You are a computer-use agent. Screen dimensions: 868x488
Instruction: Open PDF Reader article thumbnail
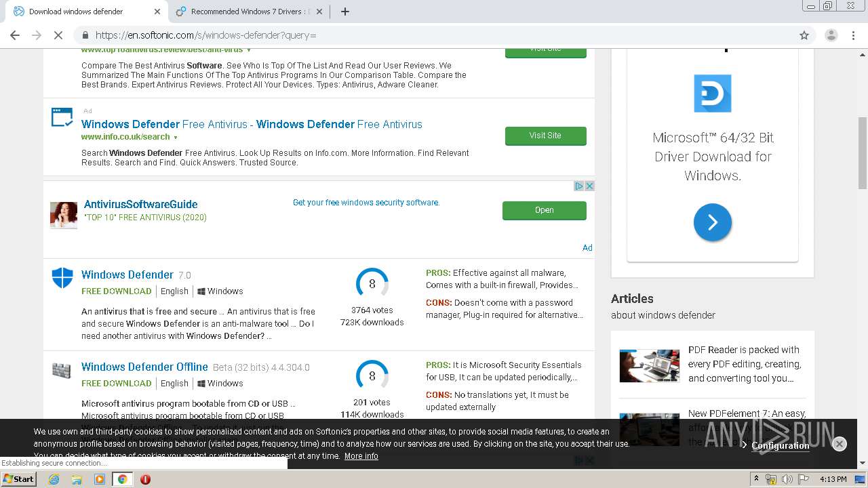click(x=649, y=366)
